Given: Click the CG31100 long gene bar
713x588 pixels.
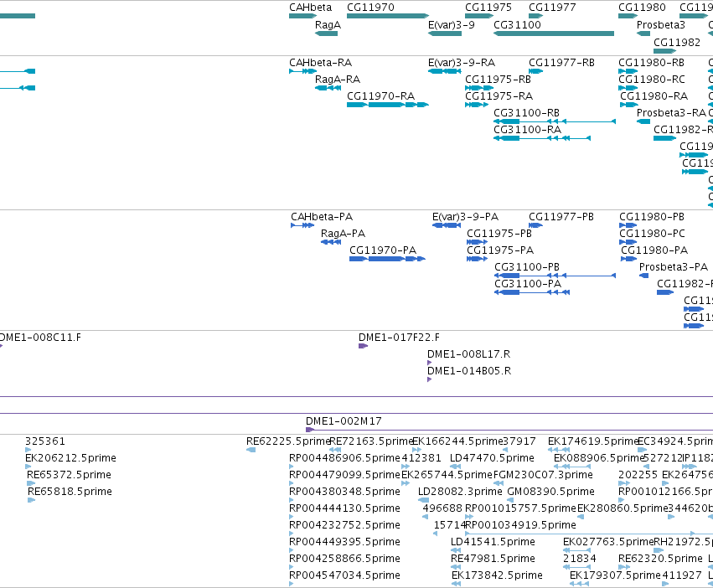Looking at the screenshot, I should click(x=554, y=34).
